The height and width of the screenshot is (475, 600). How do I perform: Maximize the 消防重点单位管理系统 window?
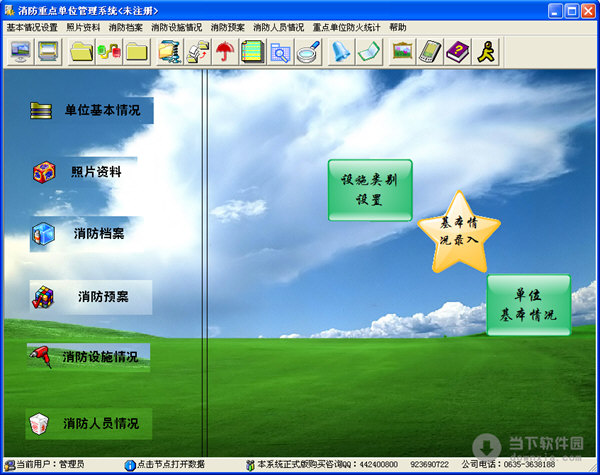[x=572, y=11]
